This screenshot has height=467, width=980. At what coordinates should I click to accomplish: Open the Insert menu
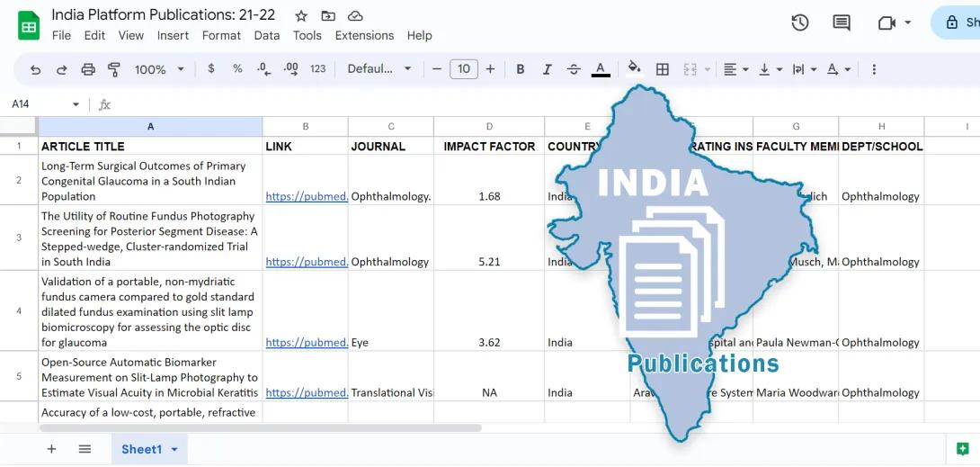(174, 36)
